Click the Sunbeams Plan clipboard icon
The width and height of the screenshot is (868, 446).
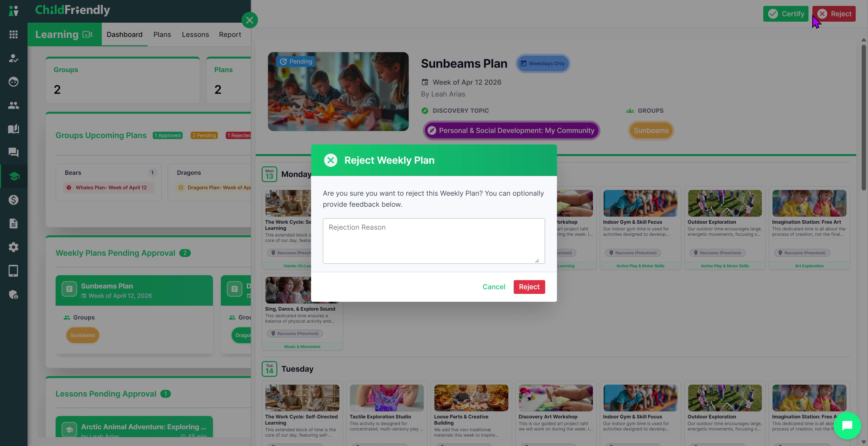point(69,289)
